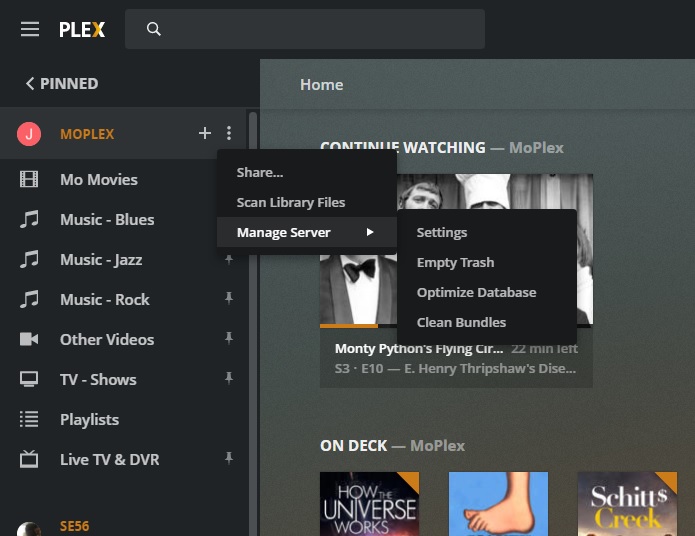This screenshot has width=695, height=536.
Task: Select Manage Server menu entry
Action: [x=307, y=232]
